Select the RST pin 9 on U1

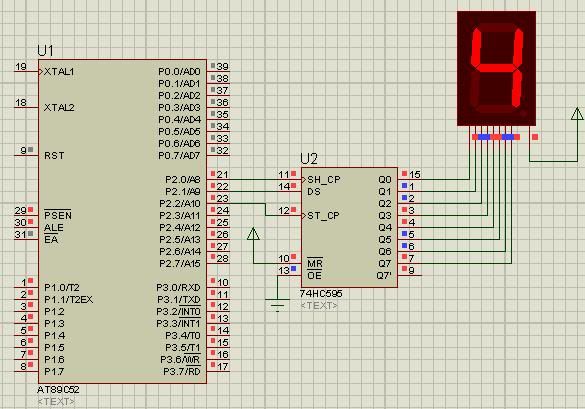coord(26,154)
